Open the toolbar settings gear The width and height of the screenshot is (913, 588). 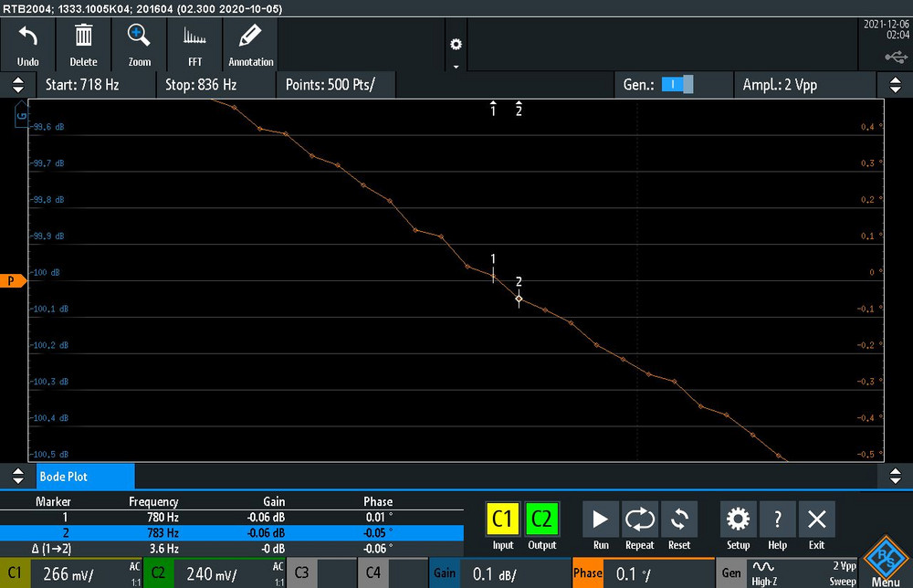coord(456,44)
